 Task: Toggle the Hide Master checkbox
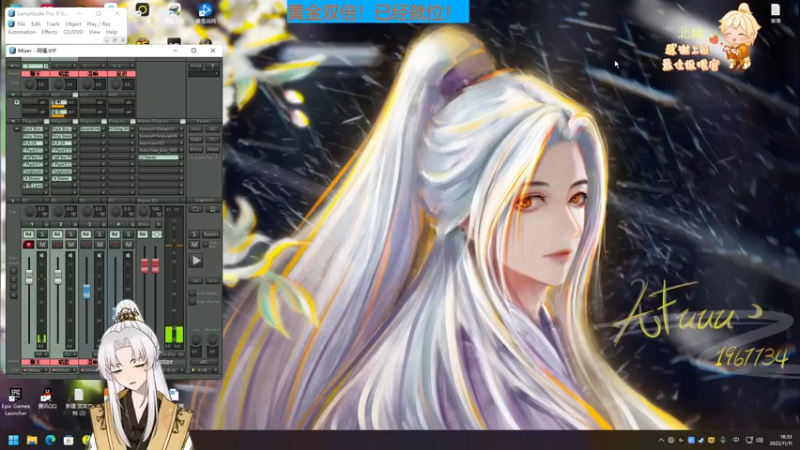click(x=192, y=302)
